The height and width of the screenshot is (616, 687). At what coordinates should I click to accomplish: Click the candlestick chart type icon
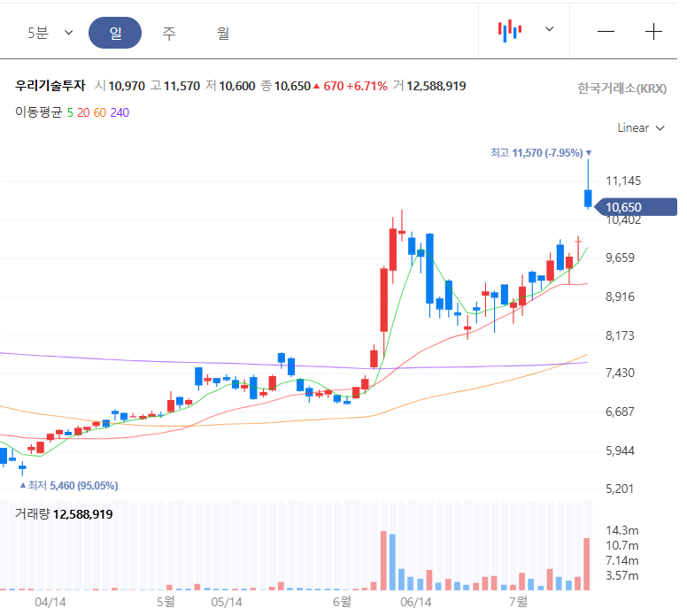(x=510, y=31)
